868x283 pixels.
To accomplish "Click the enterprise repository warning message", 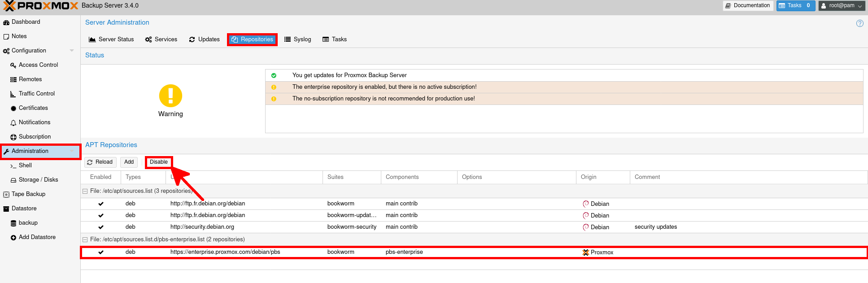I will pyautogui.click(x=384, y=87).
